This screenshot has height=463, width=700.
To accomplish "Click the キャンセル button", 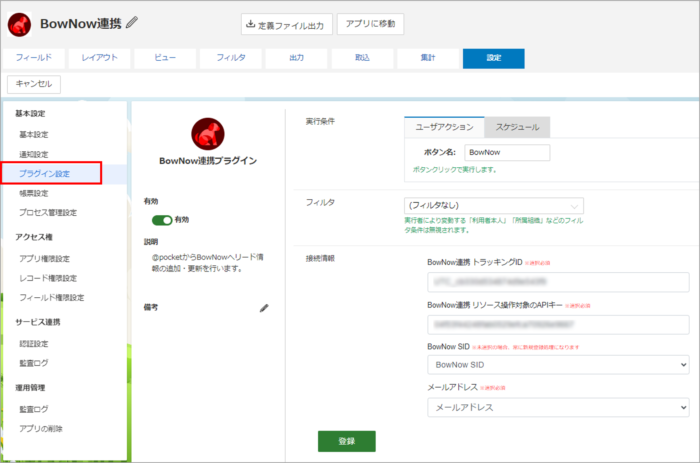I will point(34,84).
